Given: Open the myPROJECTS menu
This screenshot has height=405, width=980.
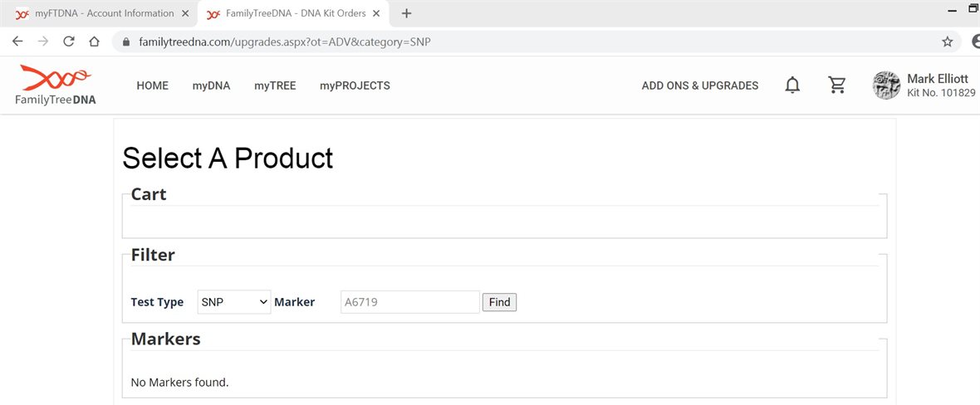Looking at the screenshot, I should click(x=355, y=85).
